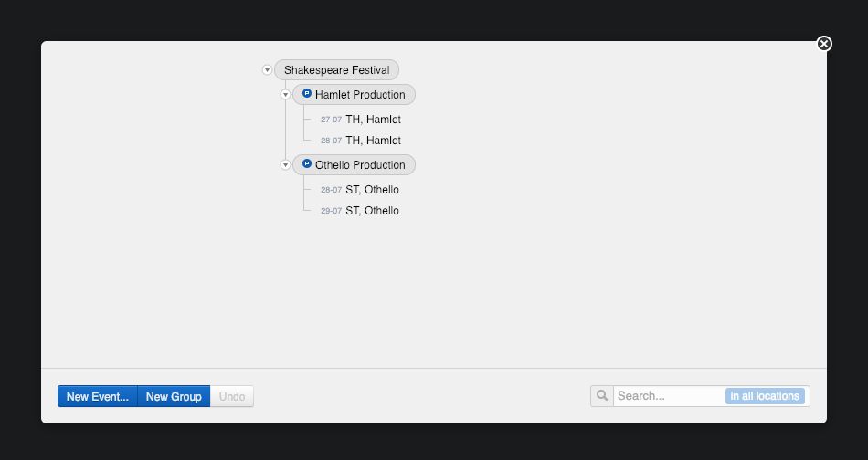Open the 29-07 ST, Othello event
This screenshot has height=460, width=868.
(372, 211)
